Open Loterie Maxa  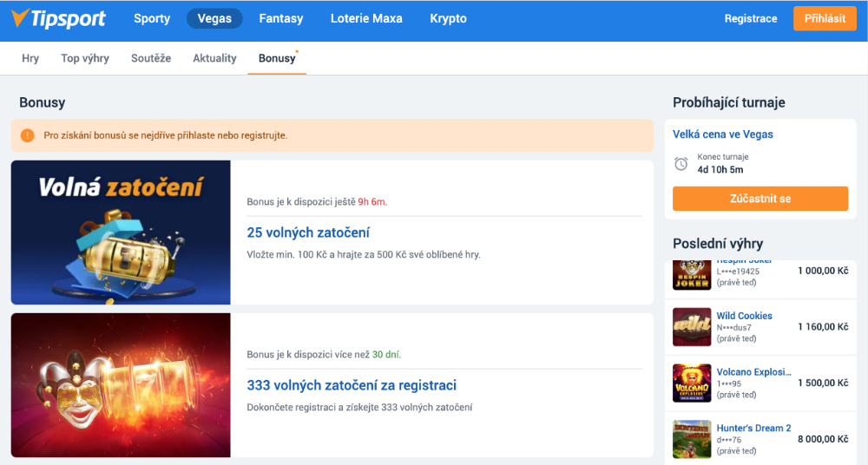pyautogui.click(x=366, y=18)
